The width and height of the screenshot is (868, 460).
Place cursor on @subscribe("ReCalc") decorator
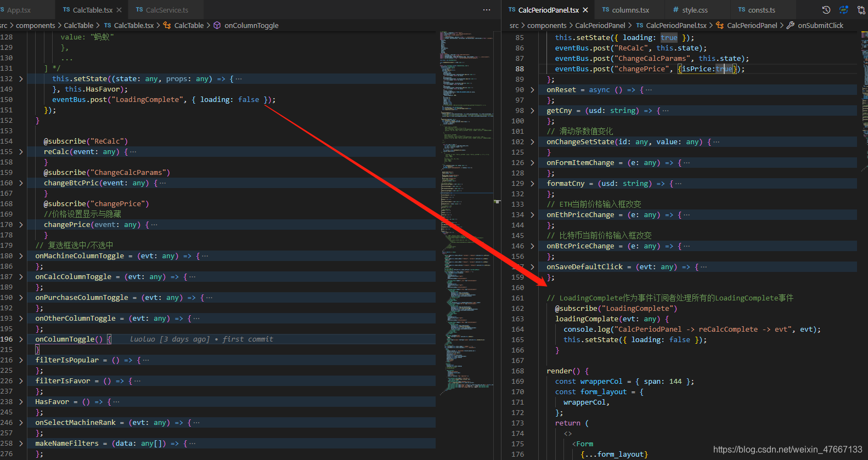click(x=86, y=141)
